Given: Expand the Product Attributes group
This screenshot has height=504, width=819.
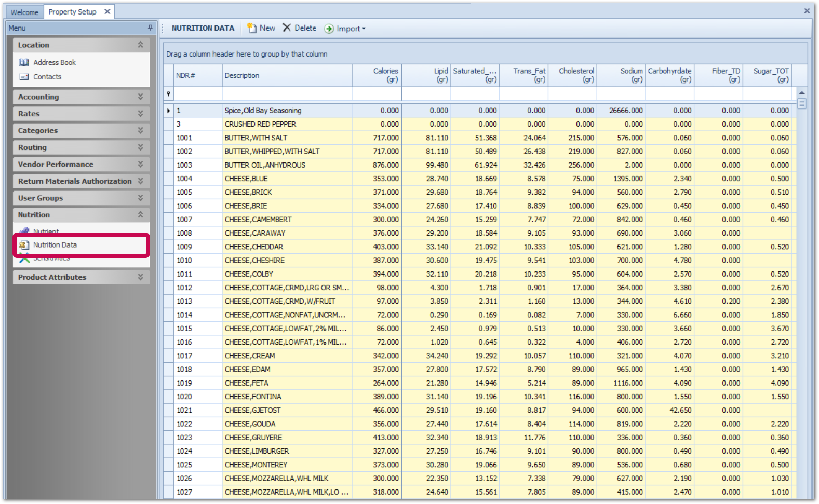Looking at the screenshot, I should coord(140,277).
